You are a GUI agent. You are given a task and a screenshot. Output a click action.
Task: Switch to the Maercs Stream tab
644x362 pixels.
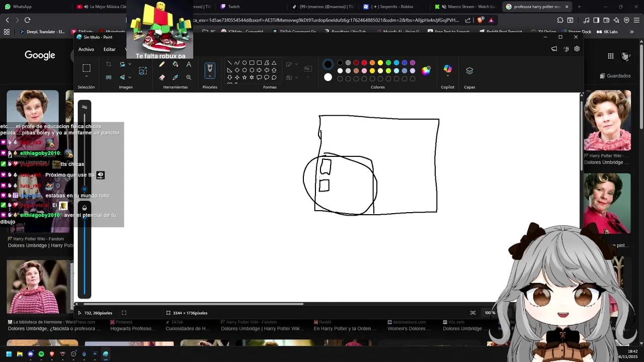pyautogui.click(x=465, y=7)
